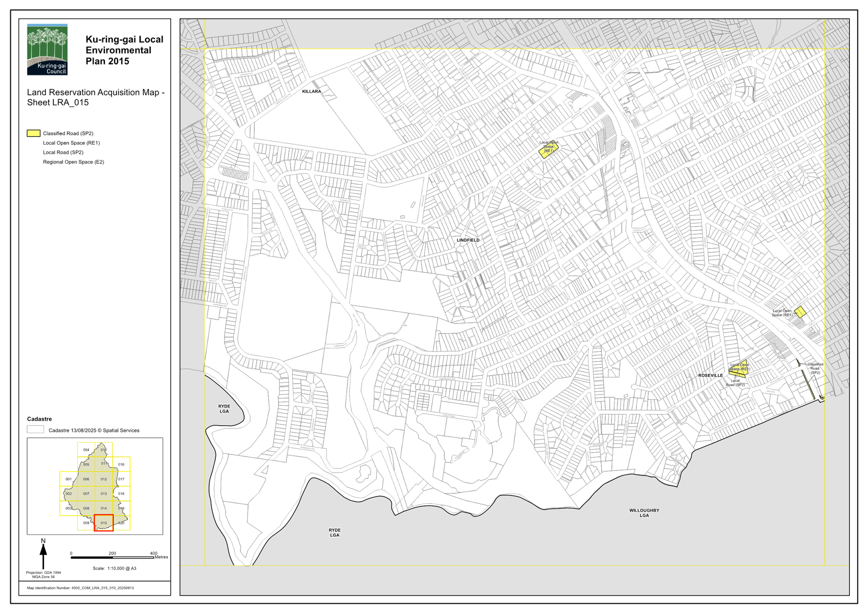Click the LINDFIELD suburb label
Viewport: 868px width, 614px height.
(468, 240)
